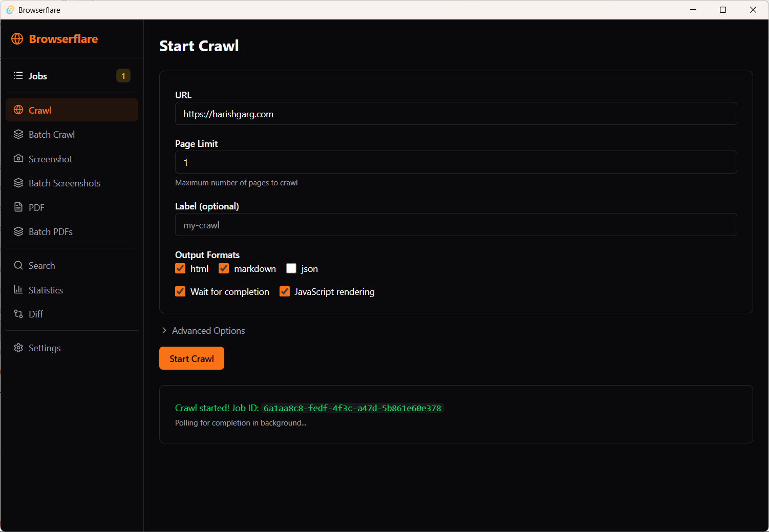Select the Batch Screenshots icon
769x532 pixels.
point(18,183)
